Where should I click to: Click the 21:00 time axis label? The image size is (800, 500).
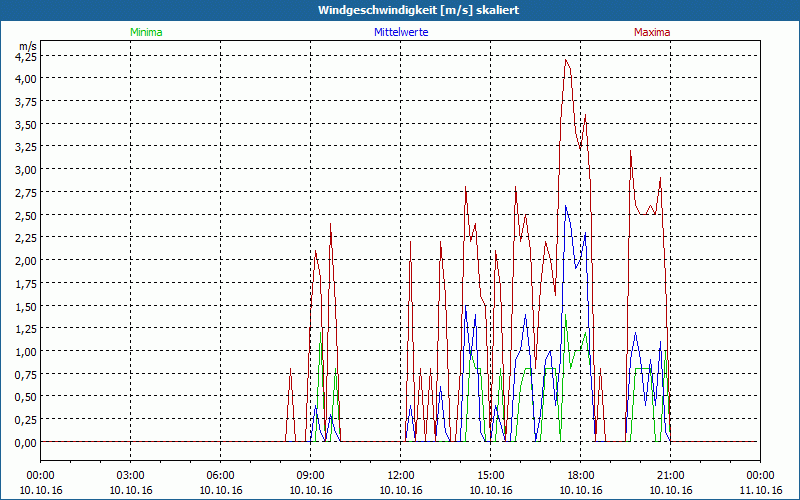[670, 476]
